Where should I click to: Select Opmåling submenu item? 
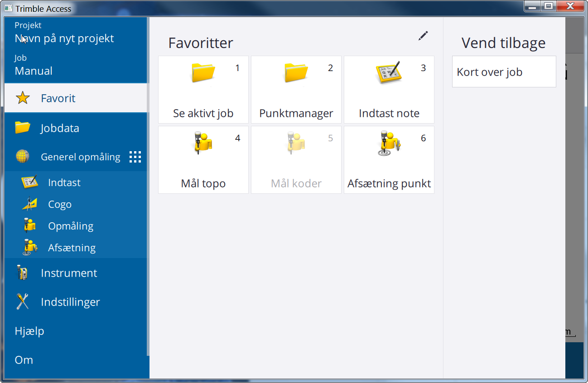(75, 225)
